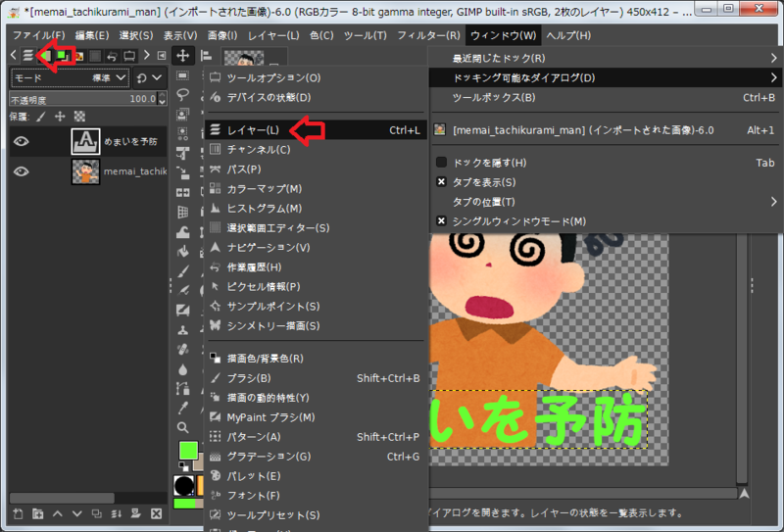Viewport: 784px width, 532px height.
Task: Select the Flip tool
Action: coord(182,192)
